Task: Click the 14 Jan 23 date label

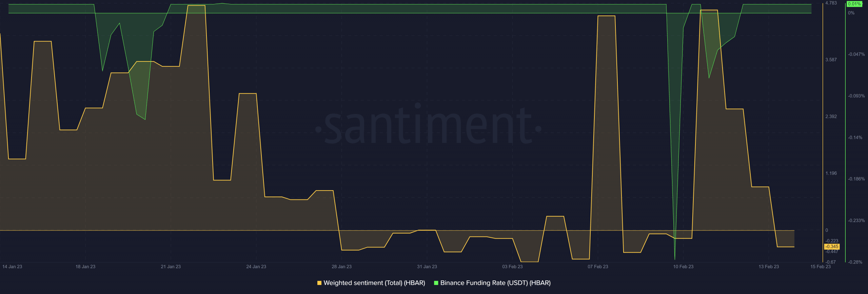Action: coord(12,267)
